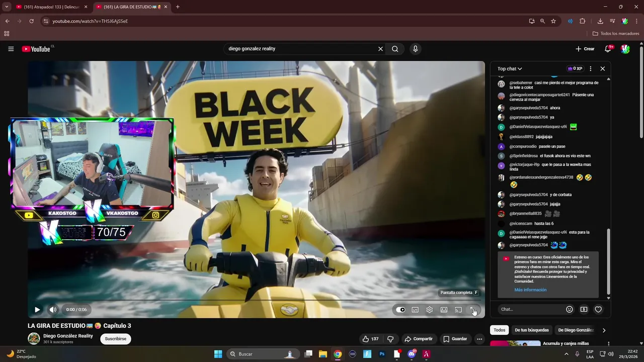
Task: Open the 0 XP chat badge
Action: (575, 69)
